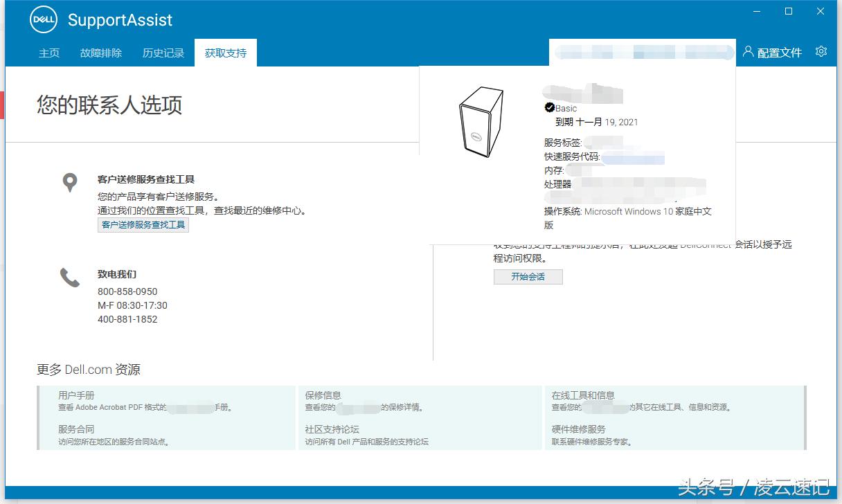842x504 pixels.
Task: Open the settings gear icon
Action: coord(821,51)
